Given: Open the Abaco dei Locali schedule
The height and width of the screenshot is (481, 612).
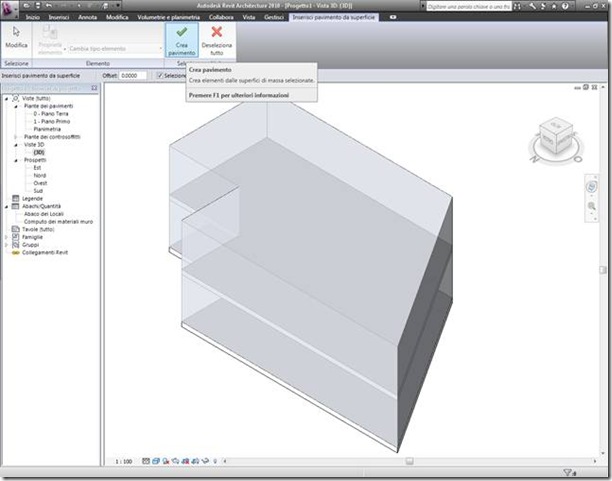Looking at the screenshot, I should tap(44, 214).
